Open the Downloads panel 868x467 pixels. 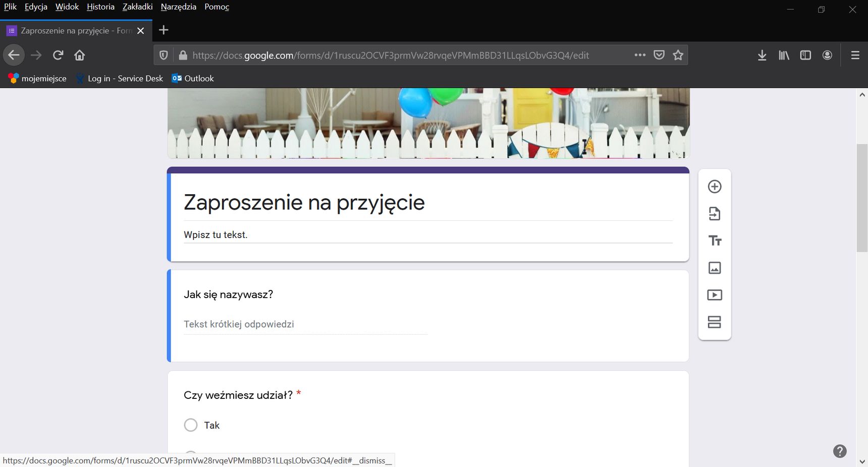click(x=762, y=55)
